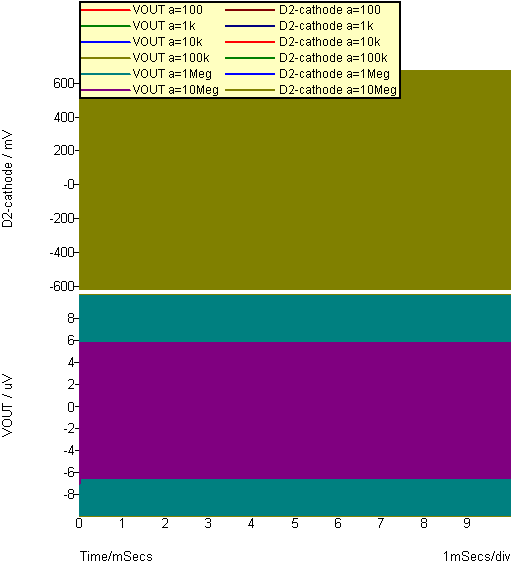The image size is (512, 563).
Task: Click the red line swatch for VOUT a=100
Action: click(x=106, y=10)
